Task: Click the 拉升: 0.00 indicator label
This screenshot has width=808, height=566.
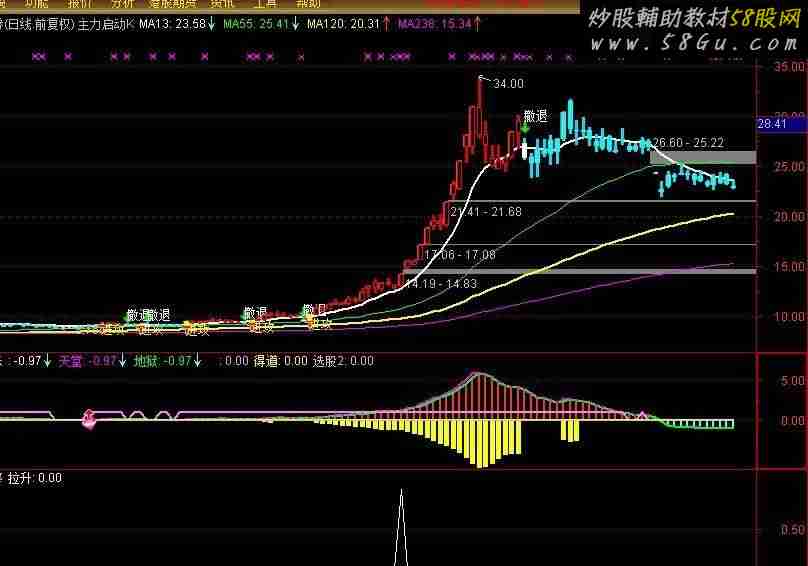Action: (35, 478)
